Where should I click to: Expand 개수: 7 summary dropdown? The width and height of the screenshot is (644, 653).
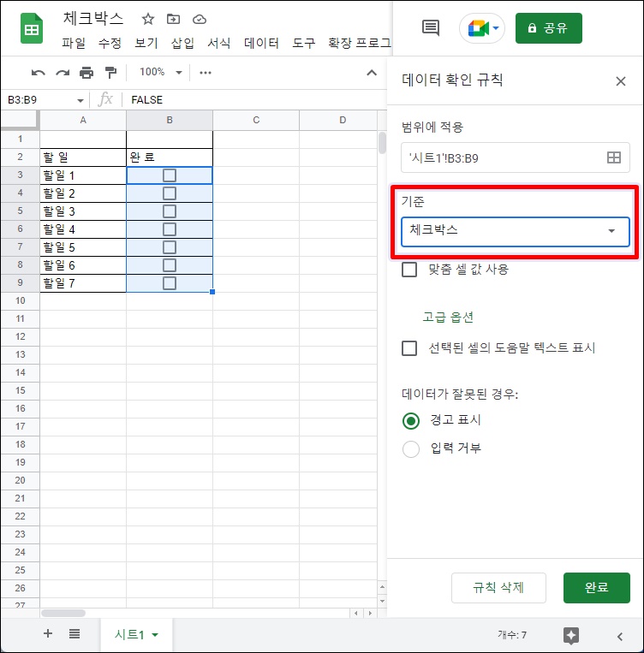click(512, 635)
